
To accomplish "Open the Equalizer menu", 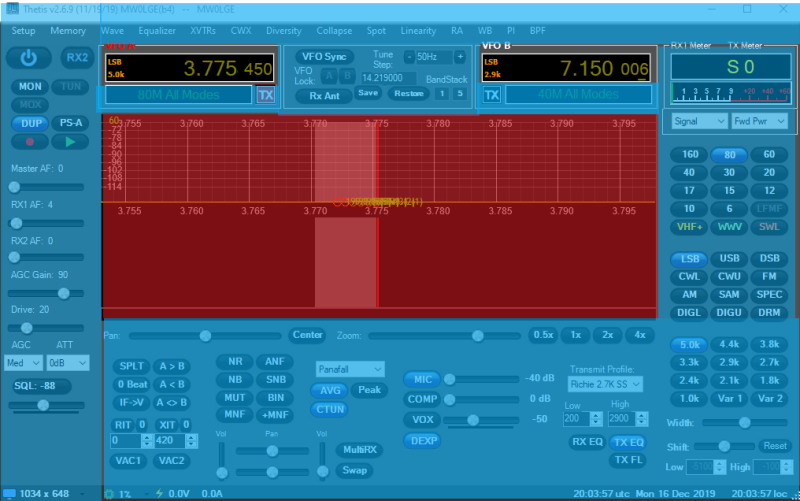I will pyautogui.click(x=157, y=31).
